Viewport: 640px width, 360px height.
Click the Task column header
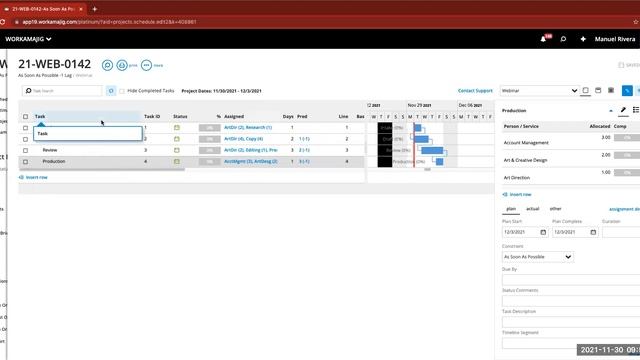[x=40, y=116]
